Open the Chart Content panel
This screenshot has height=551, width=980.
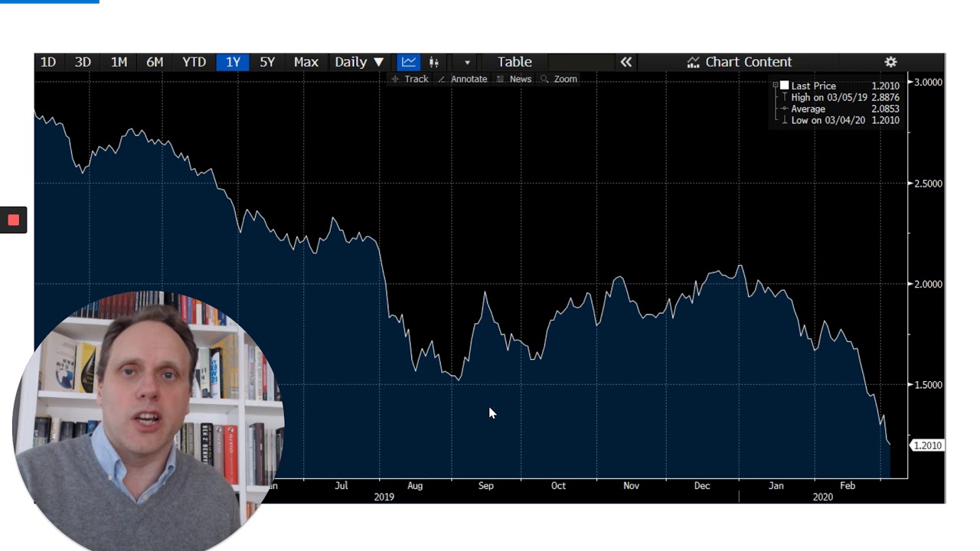[740, 62]
